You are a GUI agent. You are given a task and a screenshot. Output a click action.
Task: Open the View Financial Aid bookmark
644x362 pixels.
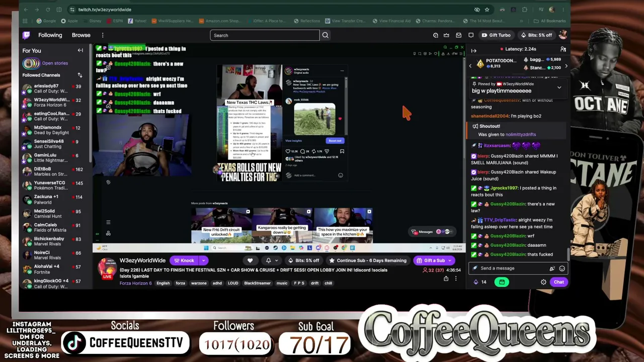(x=391, y=21)
